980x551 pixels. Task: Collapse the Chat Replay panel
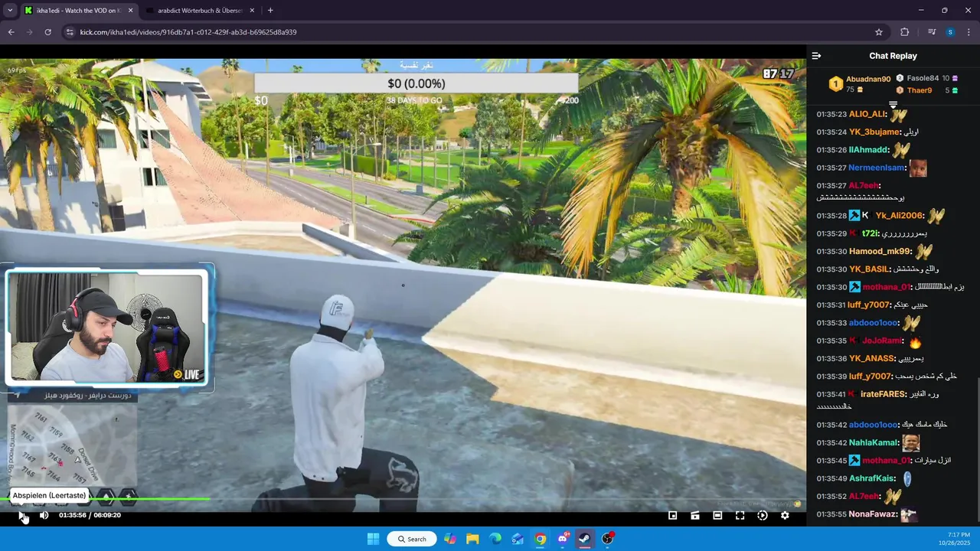pos(816,56)
